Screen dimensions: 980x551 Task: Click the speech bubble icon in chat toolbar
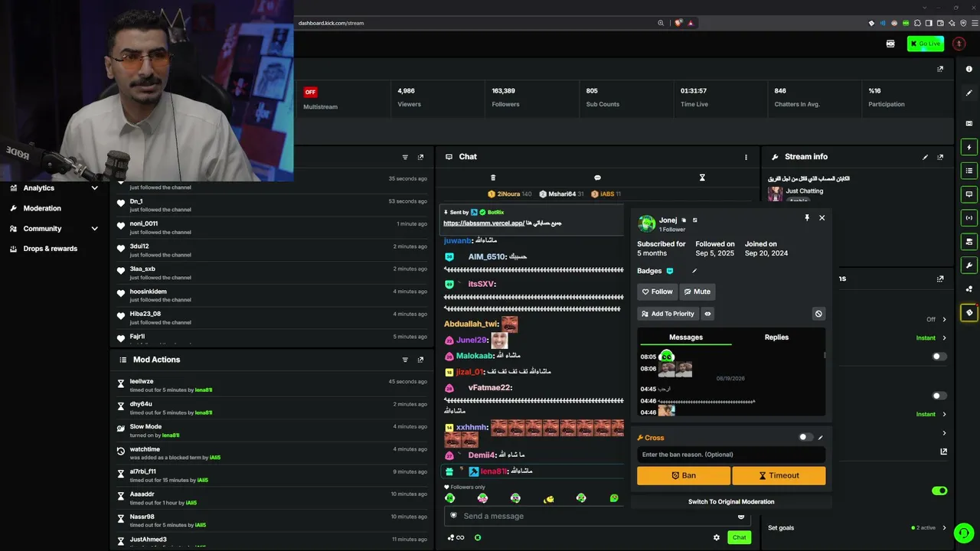pyautogui.click(x=597, y=178)
